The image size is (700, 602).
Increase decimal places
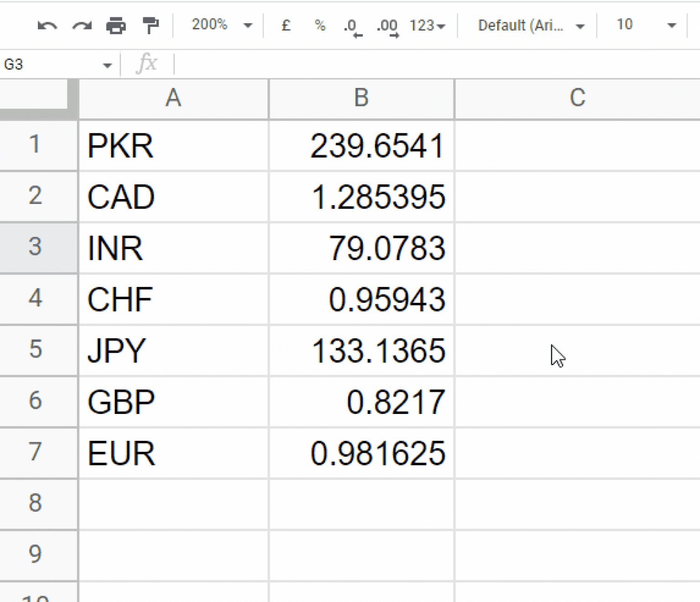coord(387,26)
